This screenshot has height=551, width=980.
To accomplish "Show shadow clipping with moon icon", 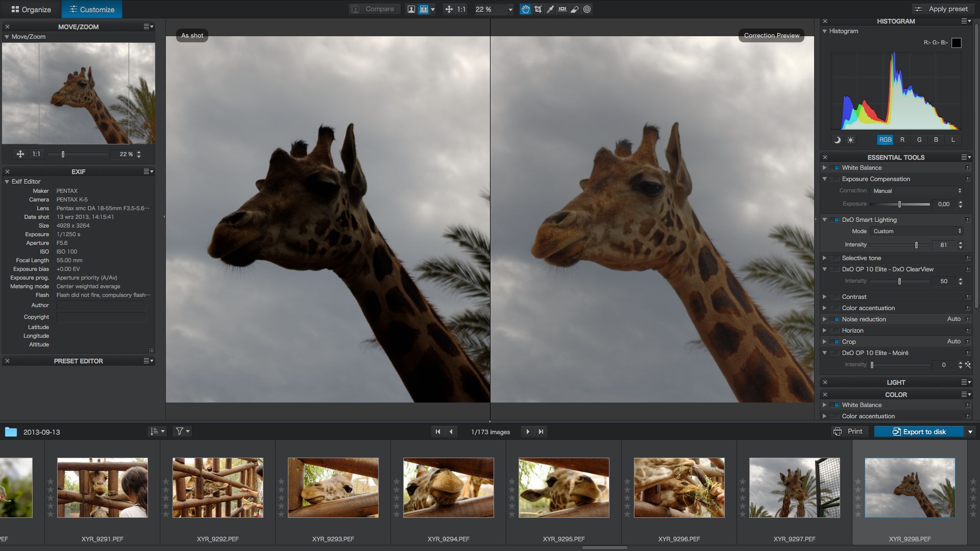I will 837,140.
